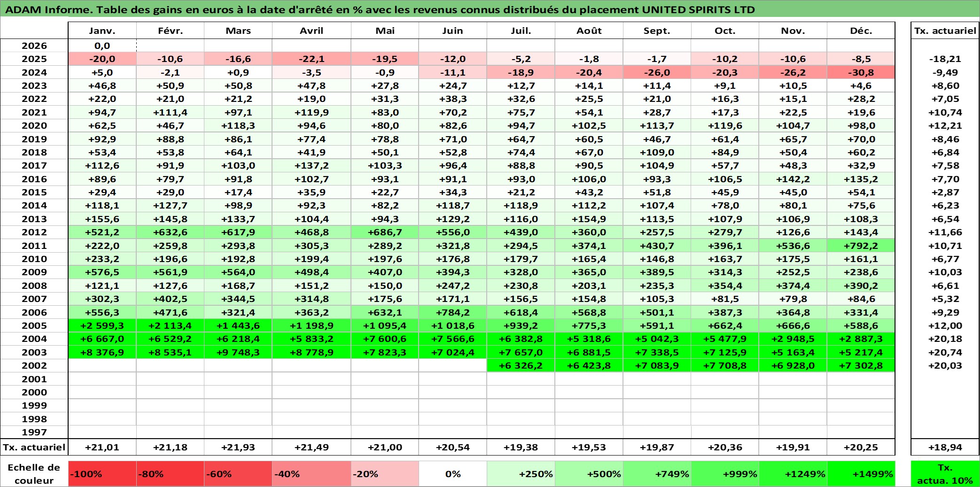This screenshot has height=487, width=980.
Task: Click the +7 708,8 cell in 2002
Action: point(725,365)
